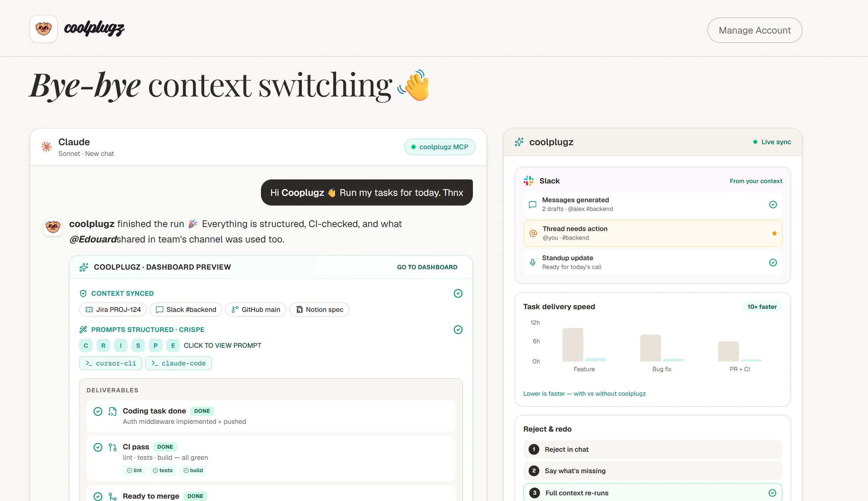Image resolution: width=868 pixels, height=501 pixels.
Task: Click the tall Bug fix bar in chart
Action: (x=650, y=348)
